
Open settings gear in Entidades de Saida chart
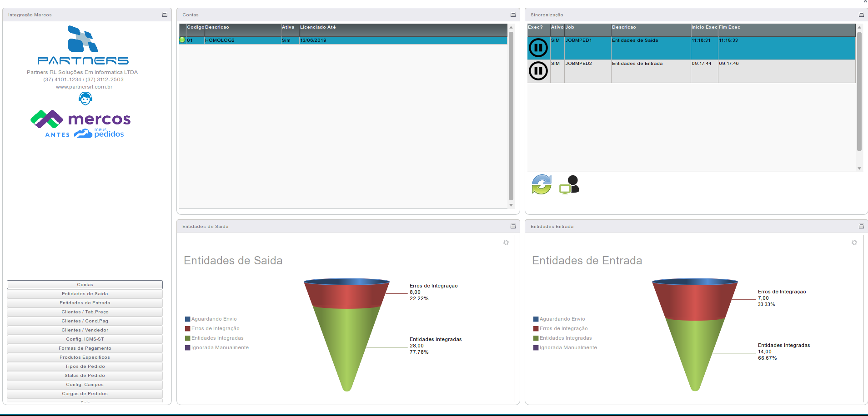(x=506, y=243)
